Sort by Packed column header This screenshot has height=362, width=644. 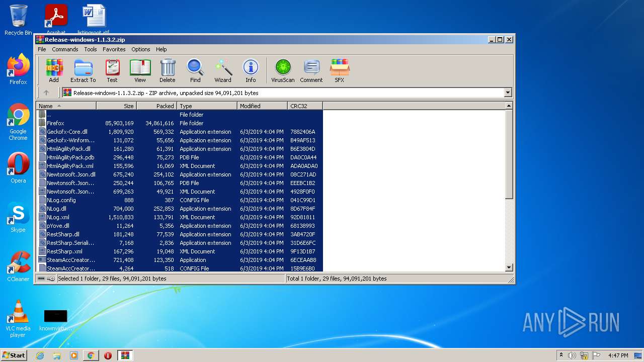click(x=156, y=106)
